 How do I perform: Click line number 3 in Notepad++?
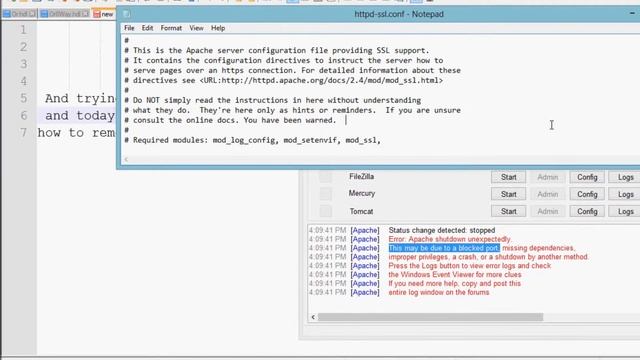23,64
